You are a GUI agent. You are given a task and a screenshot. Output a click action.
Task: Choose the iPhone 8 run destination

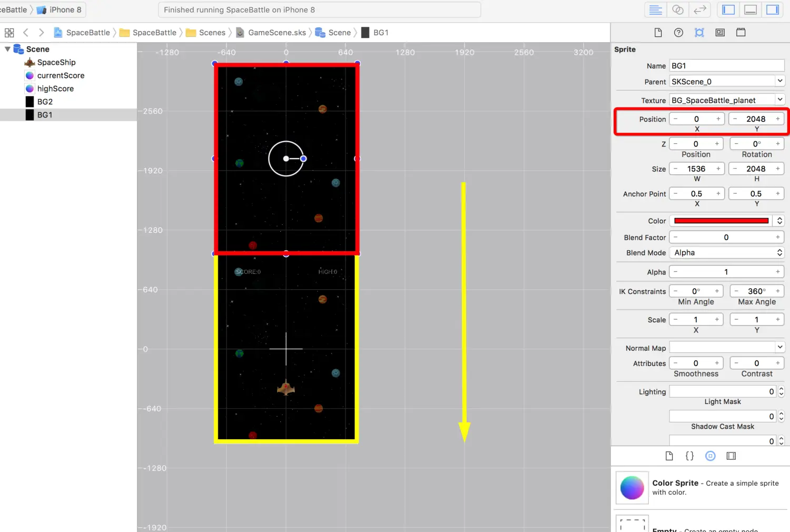click(59, 10)
